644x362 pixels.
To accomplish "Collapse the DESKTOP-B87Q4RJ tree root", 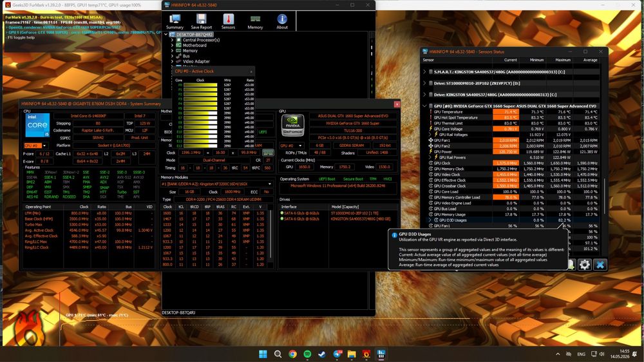I will point(166,35).
